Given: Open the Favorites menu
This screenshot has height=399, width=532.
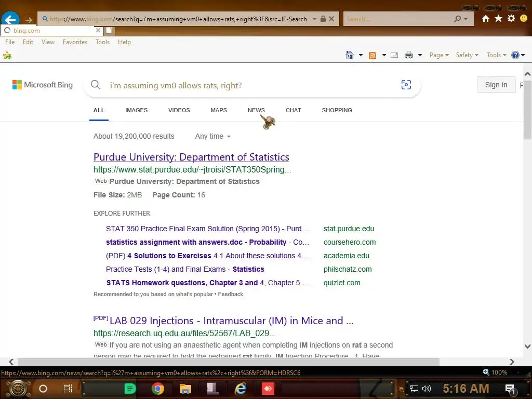Looking at the screenshot, I should coord(75,42).
